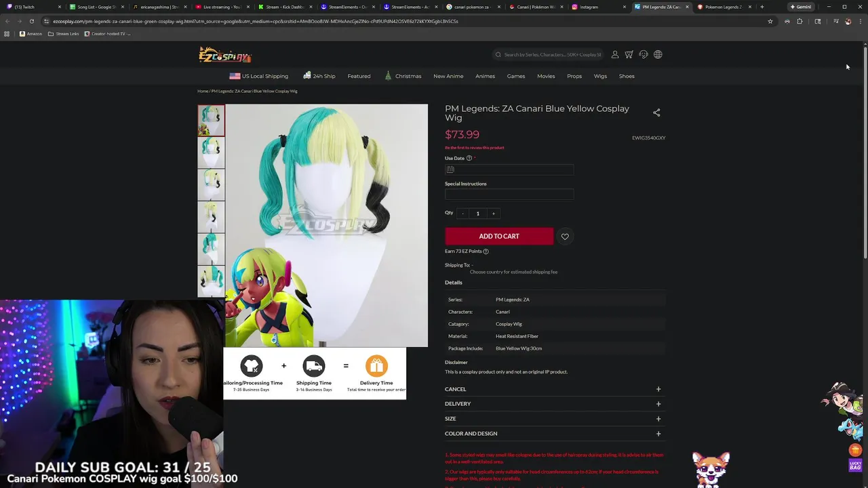Open the Use Date help icon
Viewport: 868px width, 488px height.
(x=469, y=158)
